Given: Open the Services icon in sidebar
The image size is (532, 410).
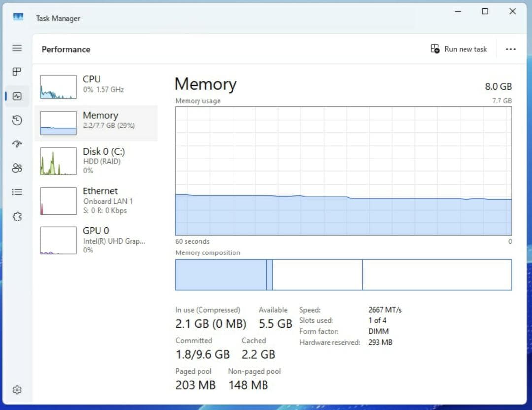Looking at the screenshot, I should click(17, 216).
